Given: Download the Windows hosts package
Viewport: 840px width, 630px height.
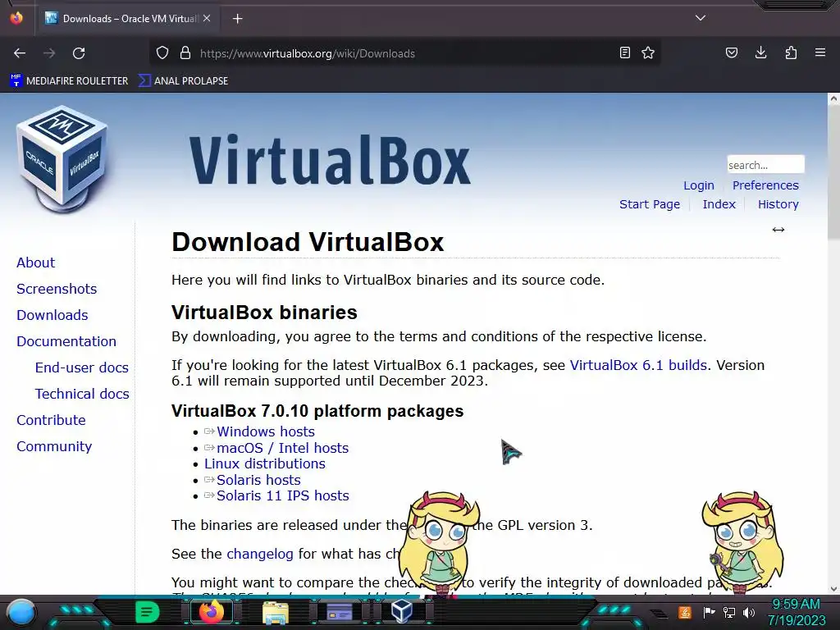Looking at the screenshot, I should click(x=265, y=431).
